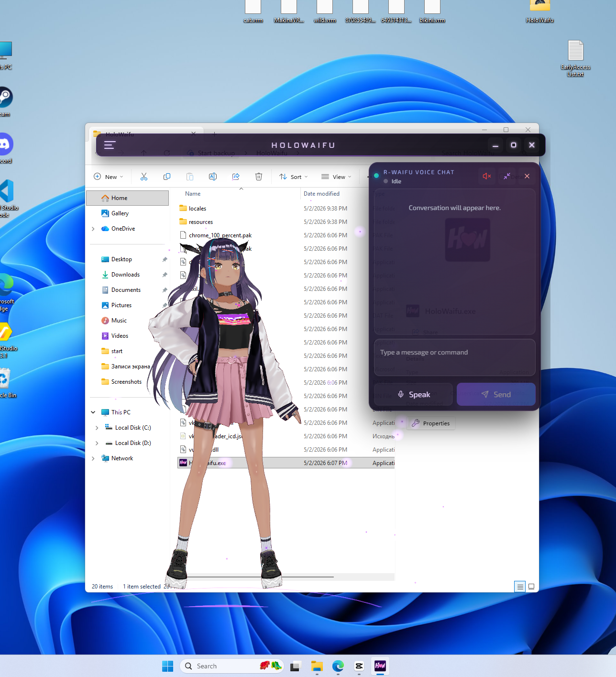Viewport: 616px width, 677px height.
Task: Open HoloWaifu app from taskbar
Action: pyautogui.click(x=380, y=666)
